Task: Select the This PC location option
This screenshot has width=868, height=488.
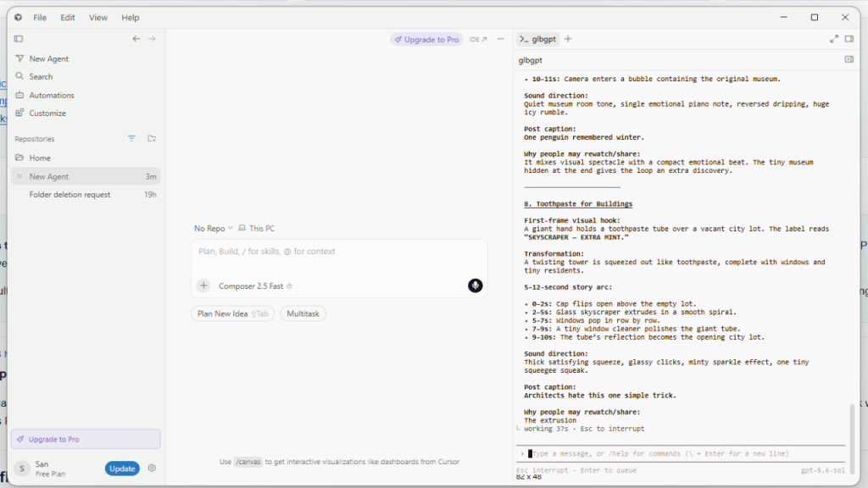Action: [256, 228]
